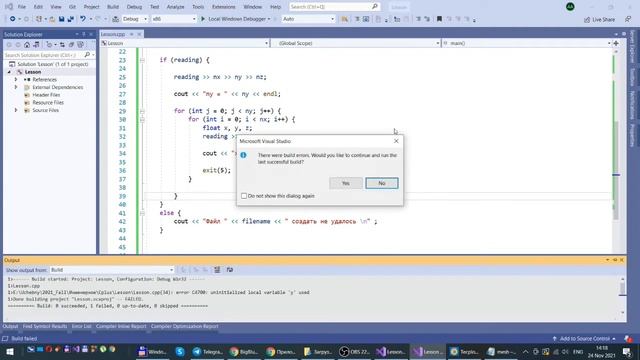Click the account avatar icon
Screen dimensions: 640x360
click(570, 7)
